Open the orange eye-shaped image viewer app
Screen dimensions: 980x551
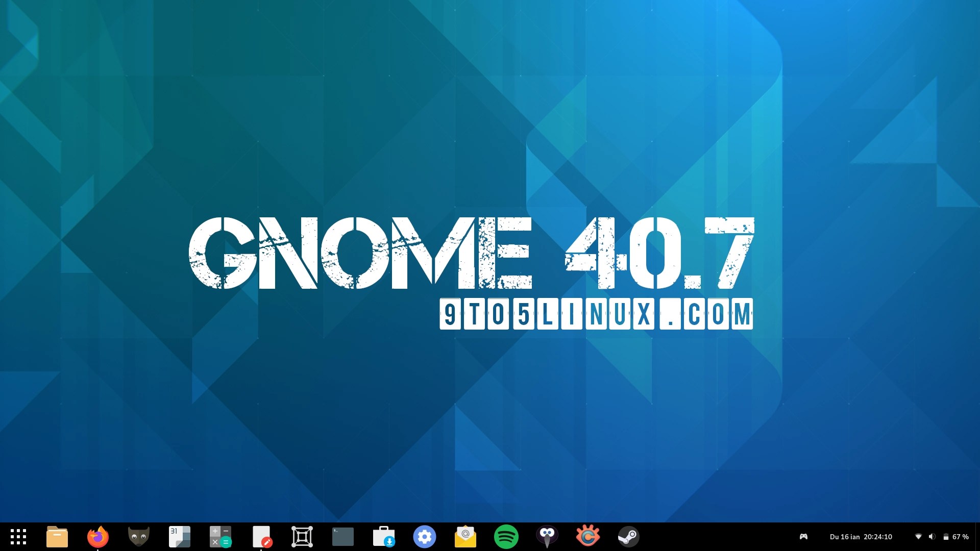(587, 537)
